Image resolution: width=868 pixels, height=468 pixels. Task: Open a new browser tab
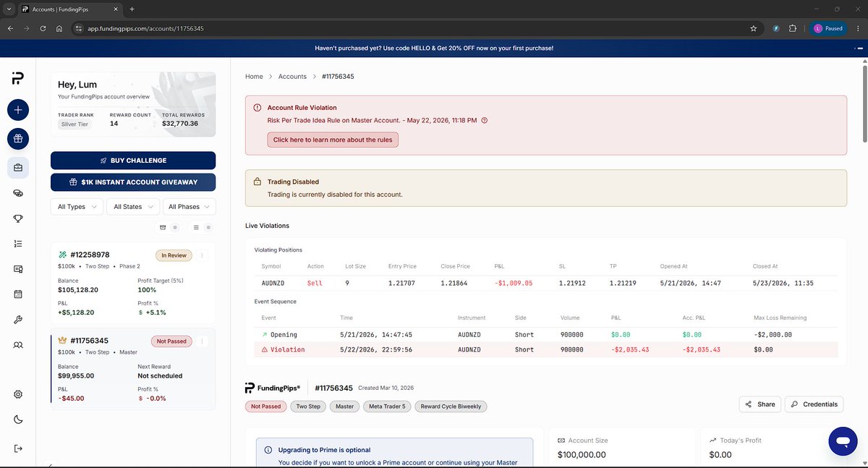coord(132,9)
